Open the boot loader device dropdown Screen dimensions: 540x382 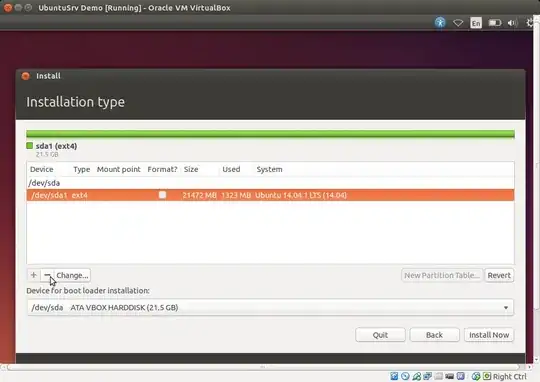pyautogui.click(x=270, y=307)
